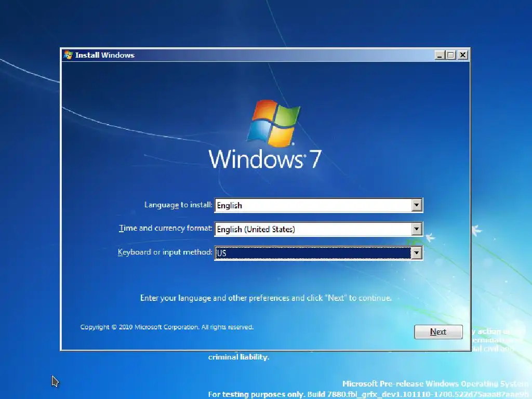Click the "Microsoft Pre-release Windows Operating System" desktop text
Viewport: 532px width, 399px height.
tap(436, 384)
